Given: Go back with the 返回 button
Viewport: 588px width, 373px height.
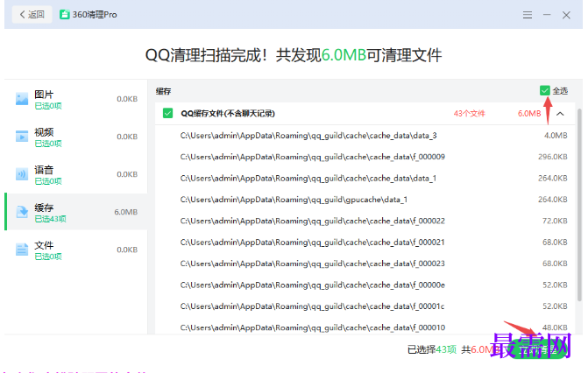Looking at the screenshot, I should pos(32,15).
